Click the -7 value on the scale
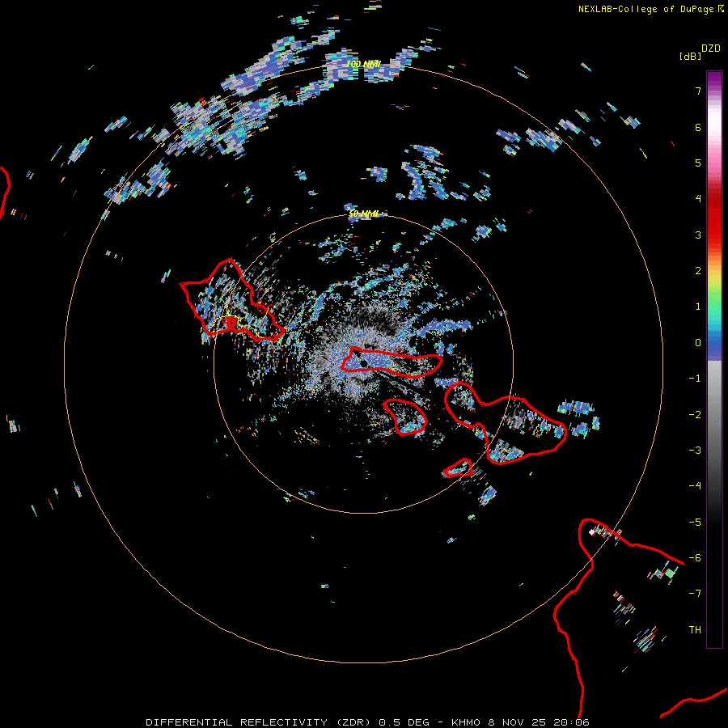This screenshot has height=728, width=728. click(695, 594)
